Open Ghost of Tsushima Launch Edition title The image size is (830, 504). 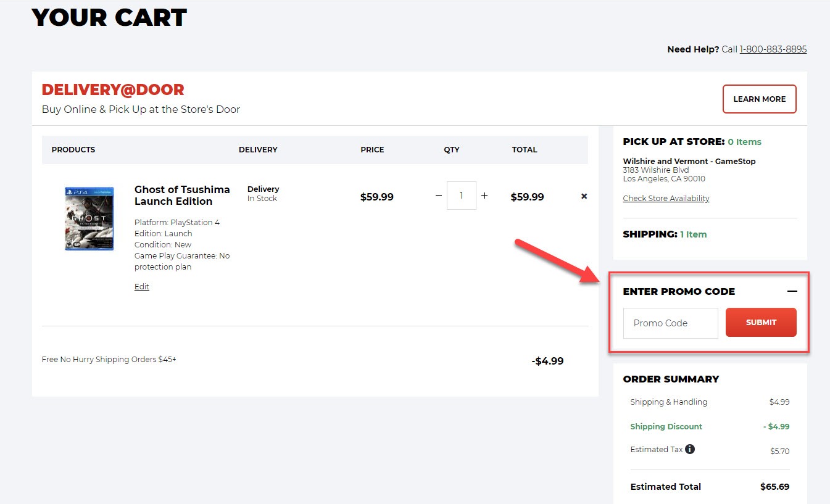click(x=182, y=196)
